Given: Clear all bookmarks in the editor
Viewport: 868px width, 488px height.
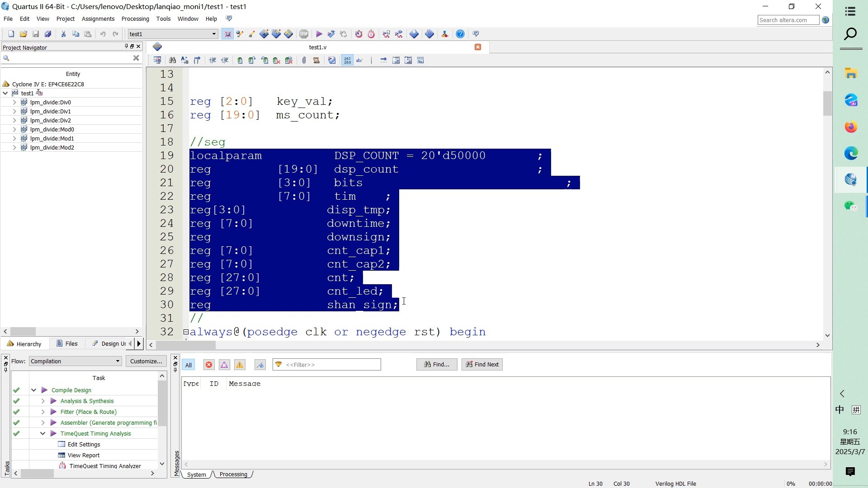Looking at the screenshot, I should (x=288, y=60).
